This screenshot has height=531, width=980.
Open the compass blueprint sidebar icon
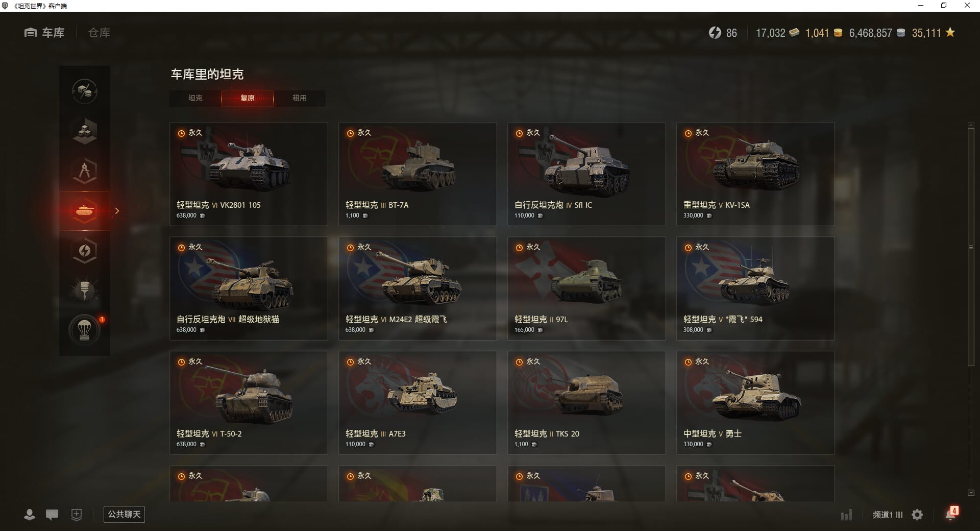pos(85,171)
